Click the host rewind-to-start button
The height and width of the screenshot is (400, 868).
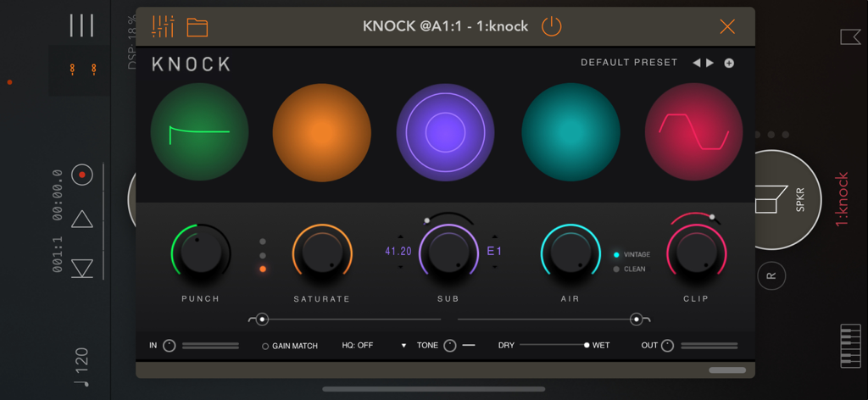pyautogui.click(x=82, y=269)
